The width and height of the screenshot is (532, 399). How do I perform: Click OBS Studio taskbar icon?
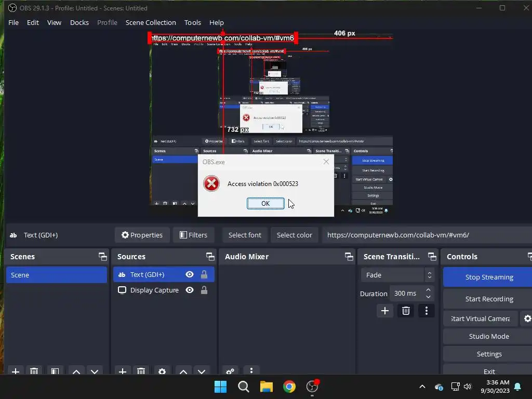[312, 387]
